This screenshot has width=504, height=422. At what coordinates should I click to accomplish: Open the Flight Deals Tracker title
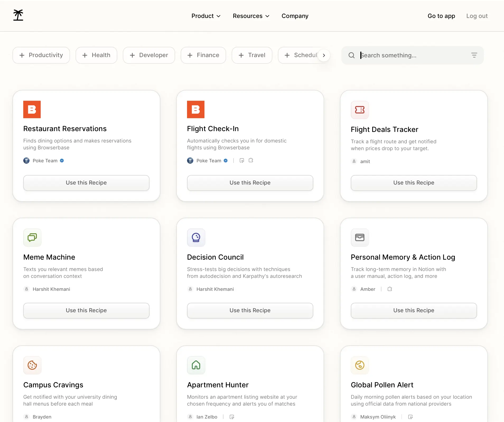pyautogui.click(x=385, y=130)
